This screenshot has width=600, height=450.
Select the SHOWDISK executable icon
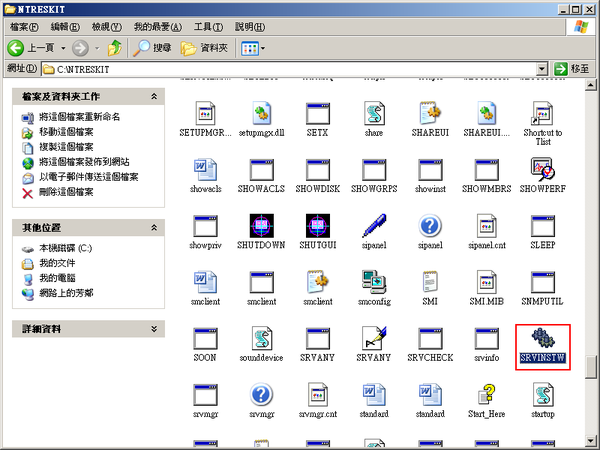click(x=318, y=170)
